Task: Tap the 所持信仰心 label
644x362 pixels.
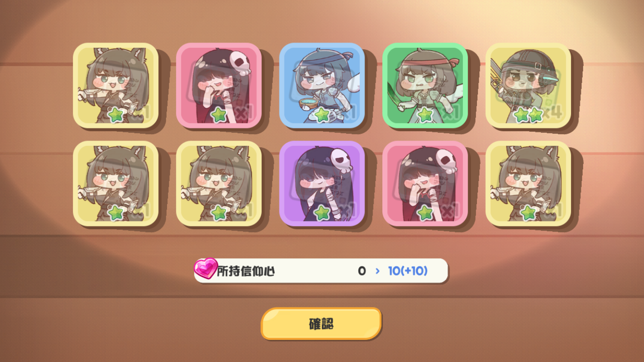Action: (246, 271)
